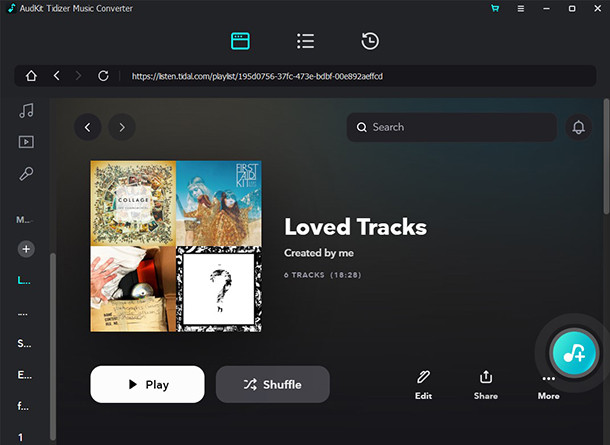Open the video sidebar section

click(x=26, y=142)
